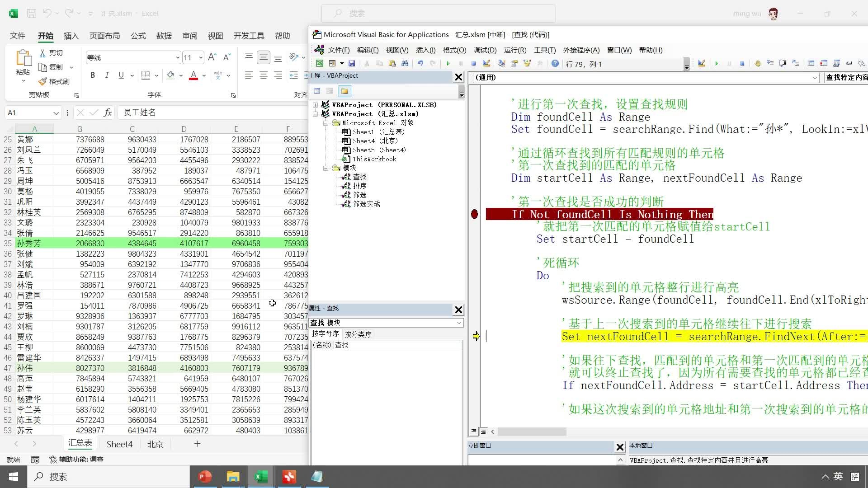Toggle Underline in Excel ribbon
The width and height of the screenshot is (868, 488).
pos(121,75)
